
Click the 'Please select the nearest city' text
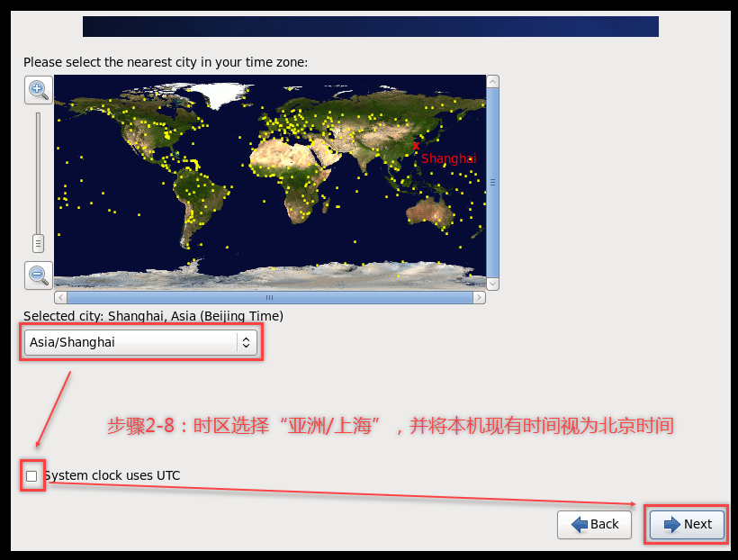(166, 62)
